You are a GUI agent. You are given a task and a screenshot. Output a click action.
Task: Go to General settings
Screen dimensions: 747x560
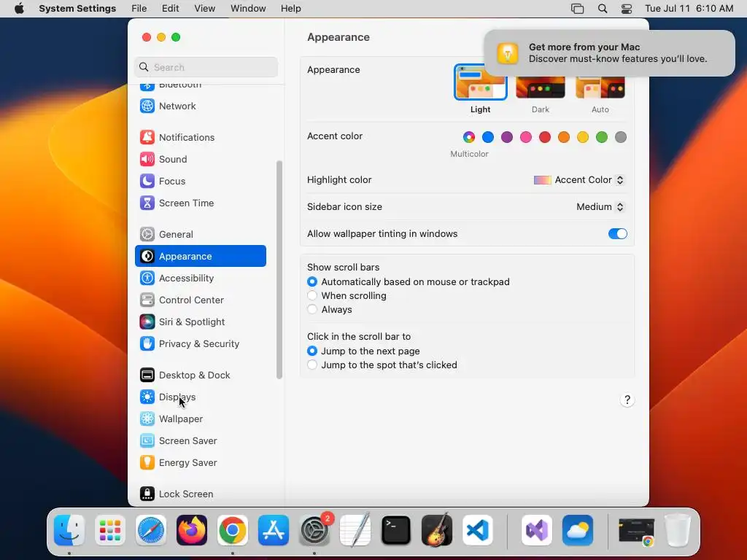click(x=201, y=234)
